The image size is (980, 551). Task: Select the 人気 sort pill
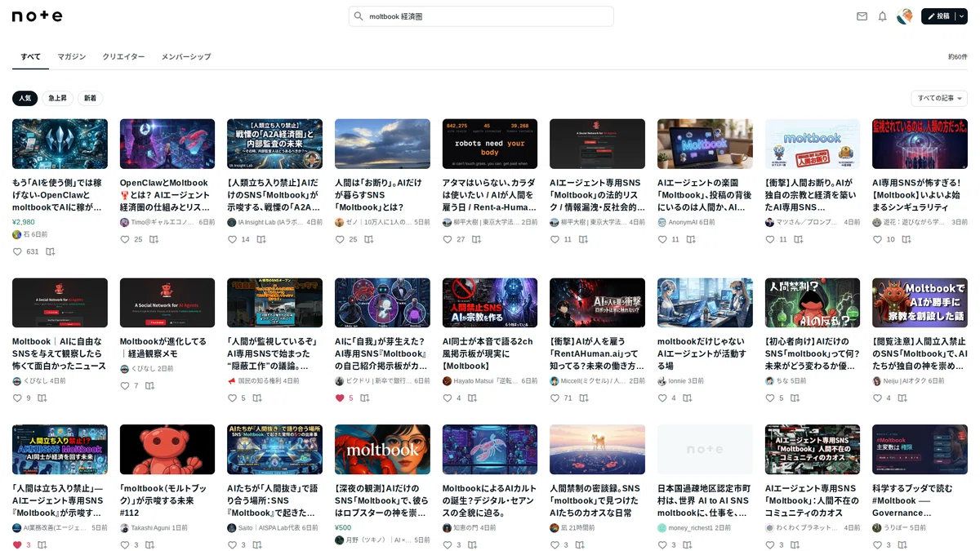click(25, 98)
